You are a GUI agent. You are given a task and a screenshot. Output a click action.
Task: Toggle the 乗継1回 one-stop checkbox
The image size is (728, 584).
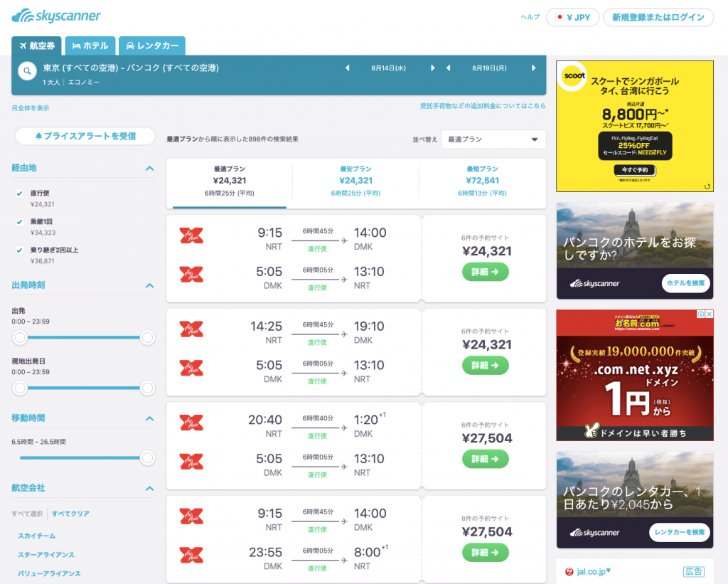[20, 222]
